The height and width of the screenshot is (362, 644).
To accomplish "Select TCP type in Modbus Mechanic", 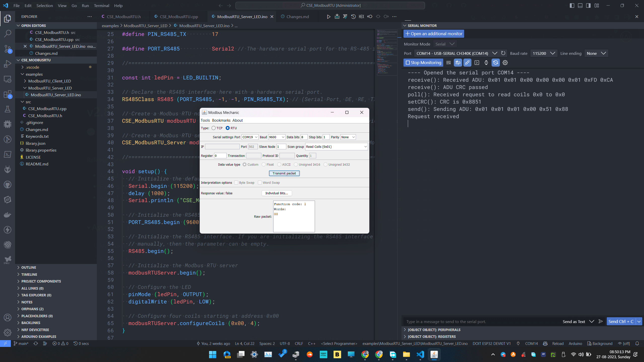I will coord(214,128).
